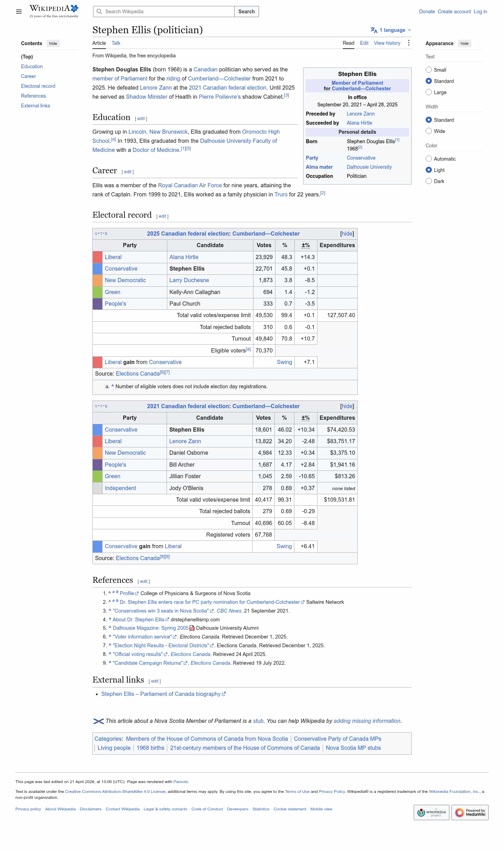
Task: Click the Wikipedia logo
Action: (54, 11)
